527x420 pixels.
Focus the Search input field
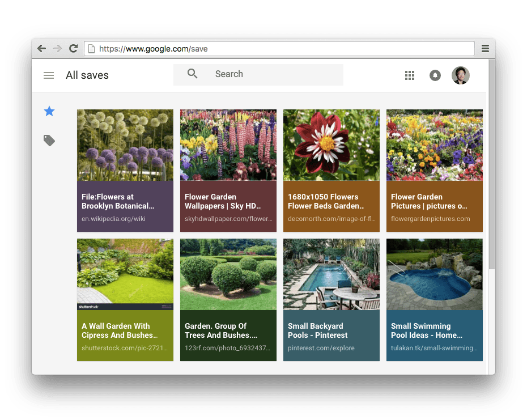point(272,74)
